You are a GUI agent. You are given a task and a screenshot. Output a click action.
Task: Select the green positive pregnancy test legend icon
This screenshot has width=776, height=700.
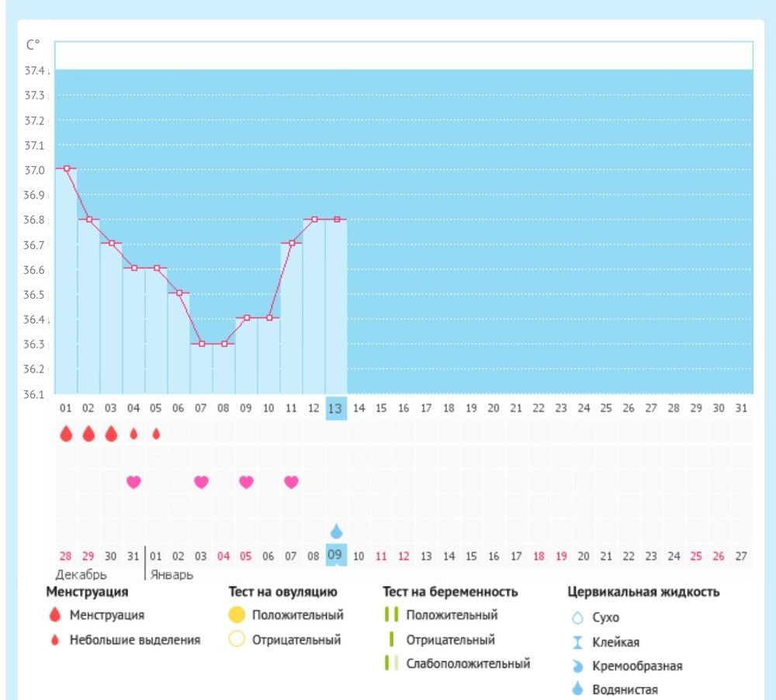[391, 615]
